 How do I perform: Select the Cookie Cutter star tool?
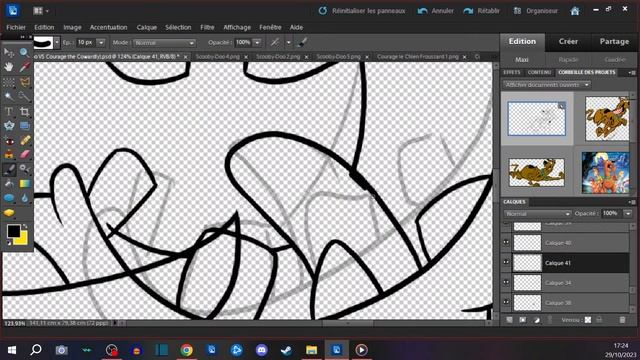pos(9,126)
